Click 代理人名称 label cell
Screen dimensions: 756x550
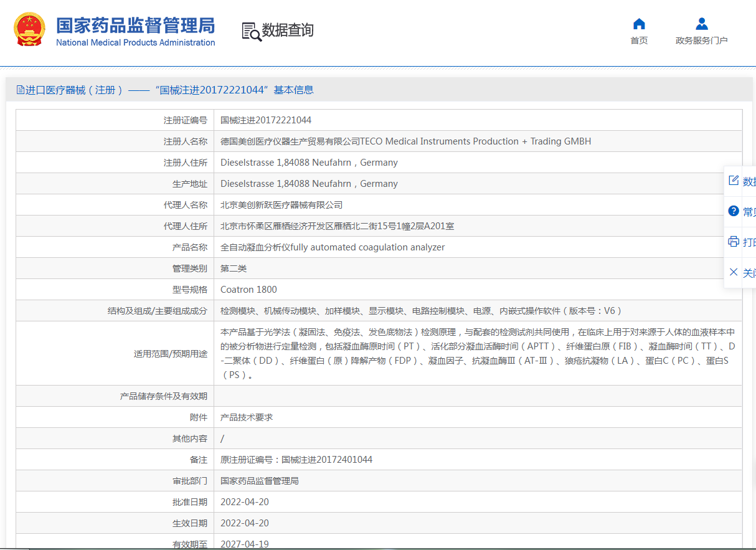[115, 205]
